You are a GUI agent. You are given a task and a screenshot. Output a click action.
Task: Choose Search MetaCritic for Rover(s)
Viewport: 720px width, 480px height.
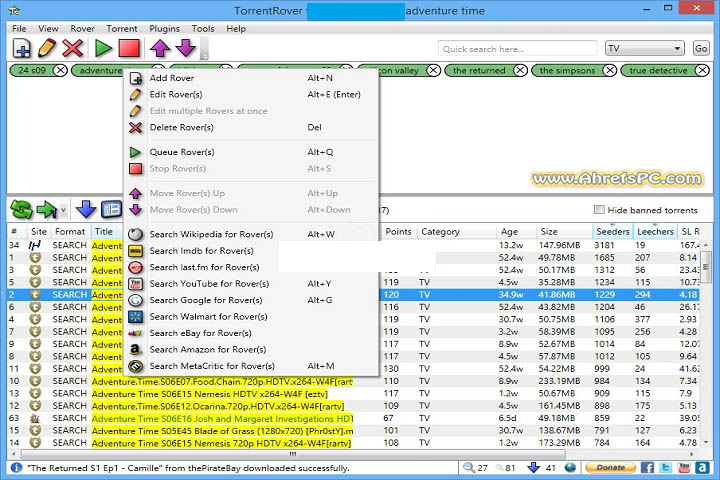pos(251,367)
